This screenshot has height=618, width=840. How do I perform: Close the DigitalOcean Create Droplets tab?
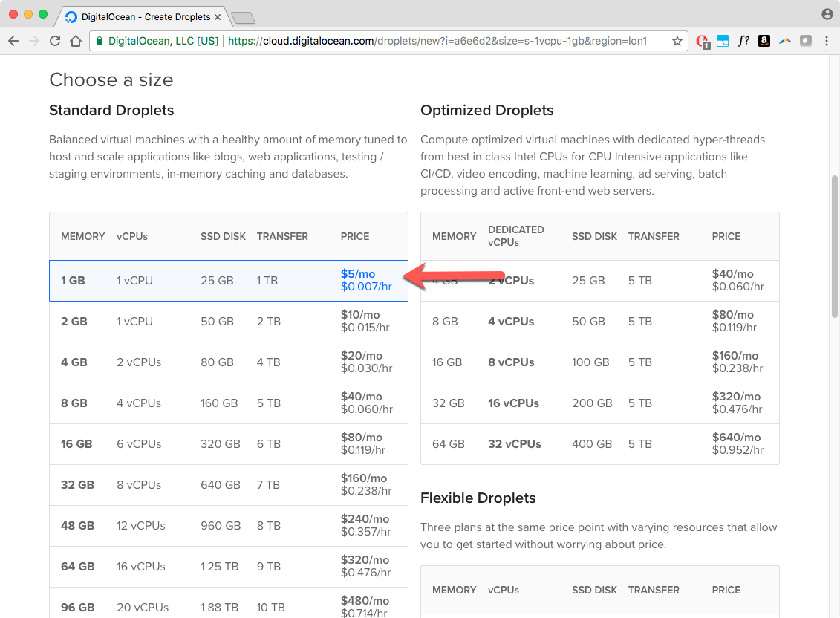(218, 17)
